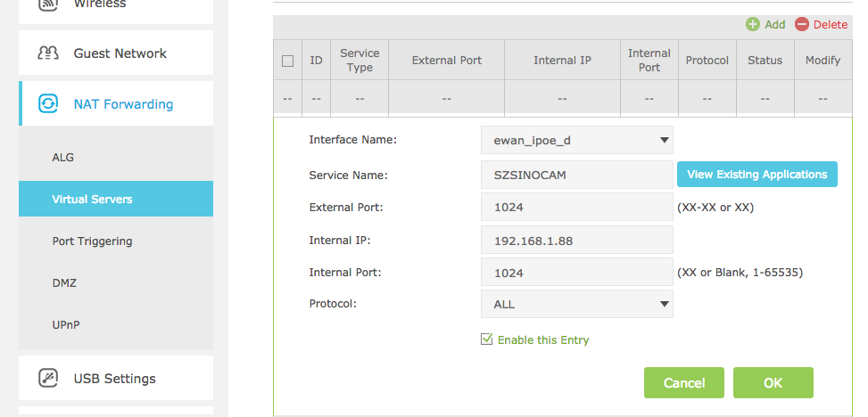Click the Wireless icon in sidebar

48,4
